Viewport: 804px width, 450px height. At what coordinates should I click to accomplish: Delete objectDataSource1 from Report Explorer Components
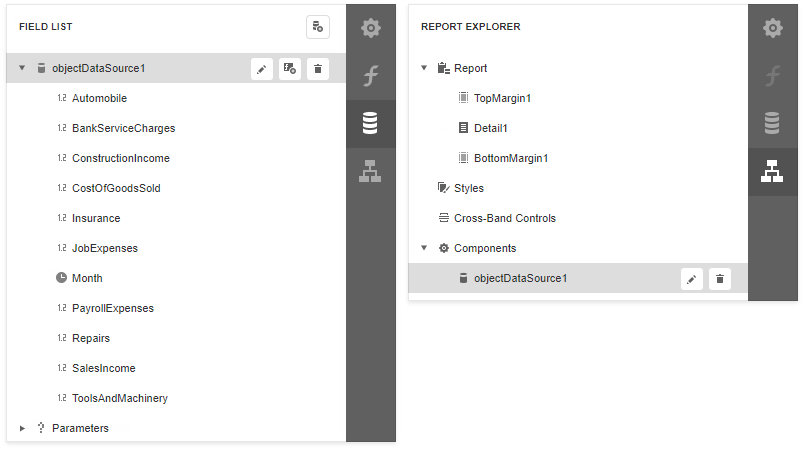[719, 279]
